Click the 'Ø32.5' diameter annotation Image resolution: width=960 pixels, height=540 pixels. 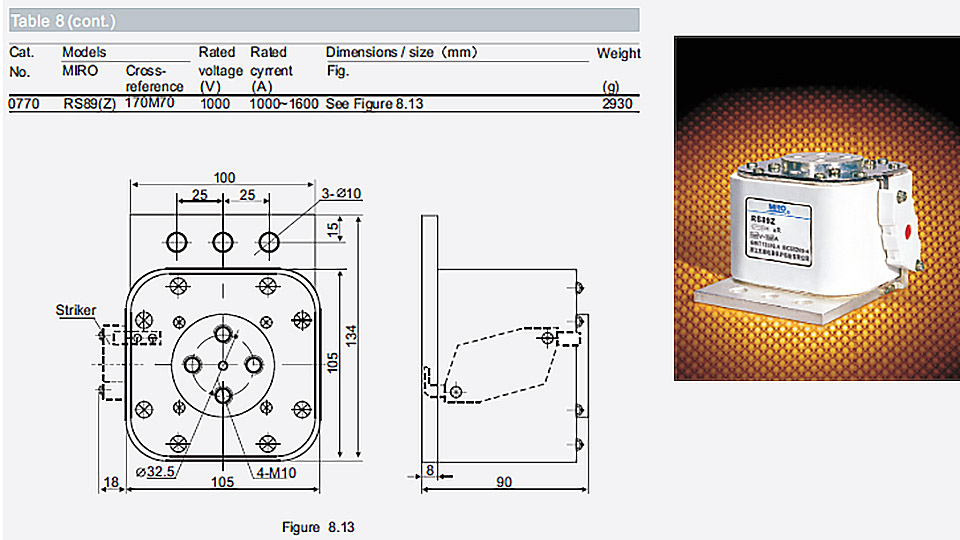tap(156, 472)
